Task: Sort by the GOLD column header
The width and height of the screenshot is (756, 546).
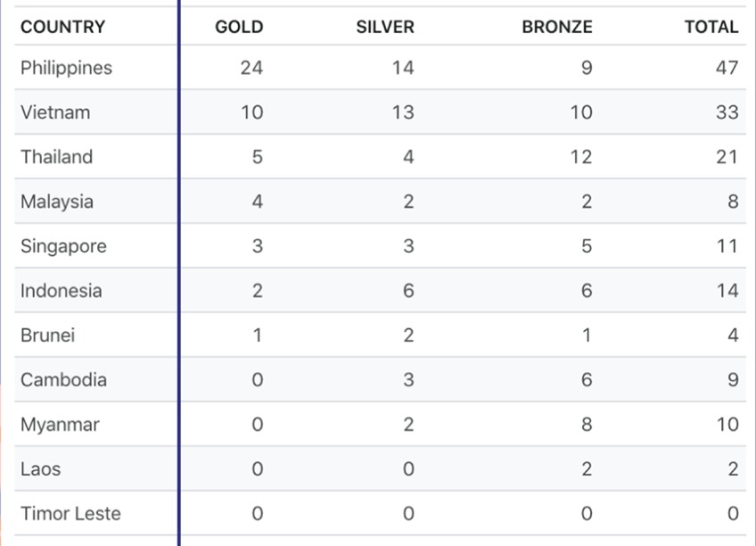Action: pos(239,27)
